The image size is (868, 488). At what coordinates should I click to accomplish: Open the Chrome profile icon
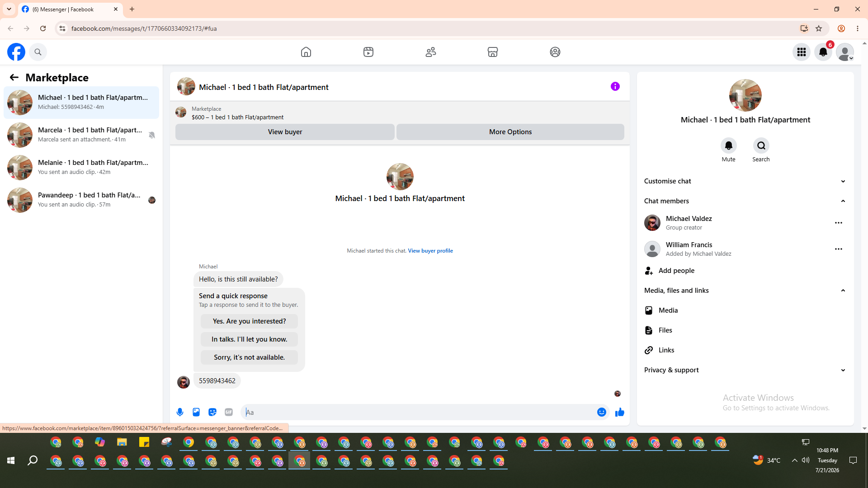841,28
